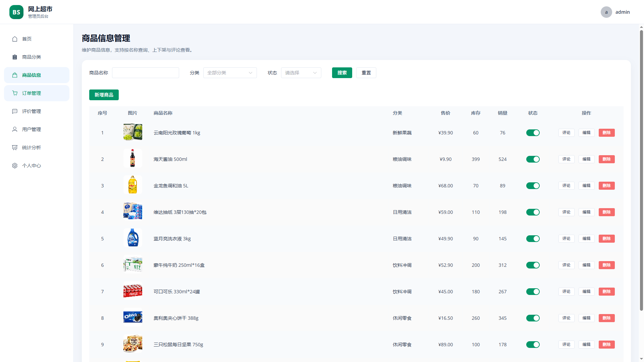Click the 可口可乐 product thumbnail

point(133,291)
